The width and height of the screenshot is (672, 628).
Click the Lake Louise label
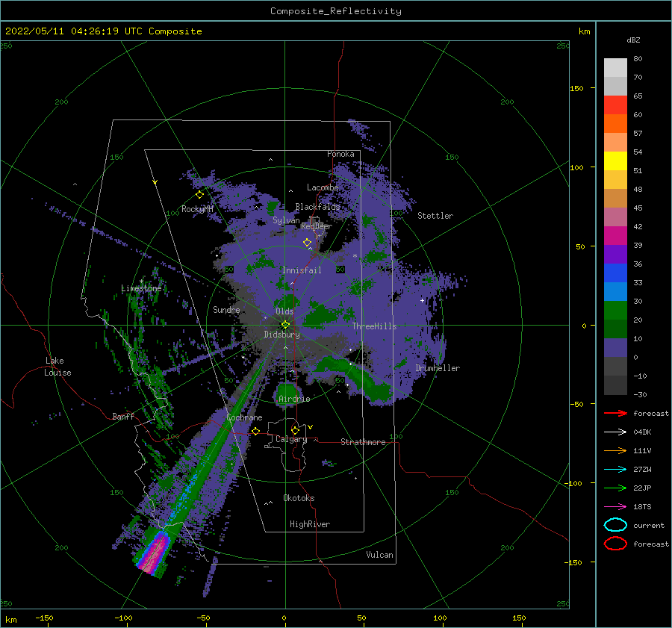(57, 367)
